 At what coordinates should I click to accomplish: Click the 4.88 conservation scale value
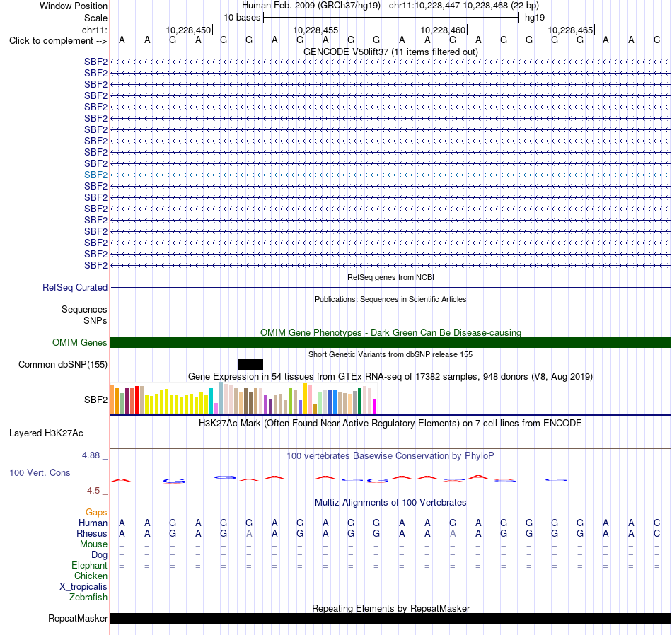pos(91,455)
